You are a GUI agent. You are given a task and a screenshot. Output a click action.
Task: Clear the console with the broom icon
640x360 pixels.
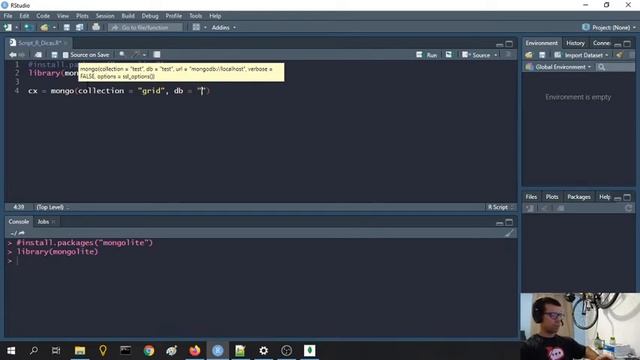[x=509, y=233]
